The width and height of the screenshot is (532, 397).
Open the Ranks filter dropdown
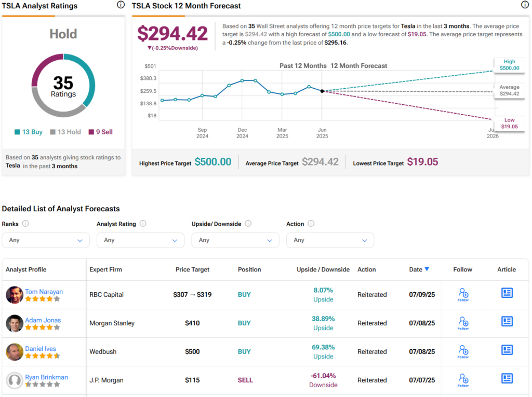(x=46, y=240)
